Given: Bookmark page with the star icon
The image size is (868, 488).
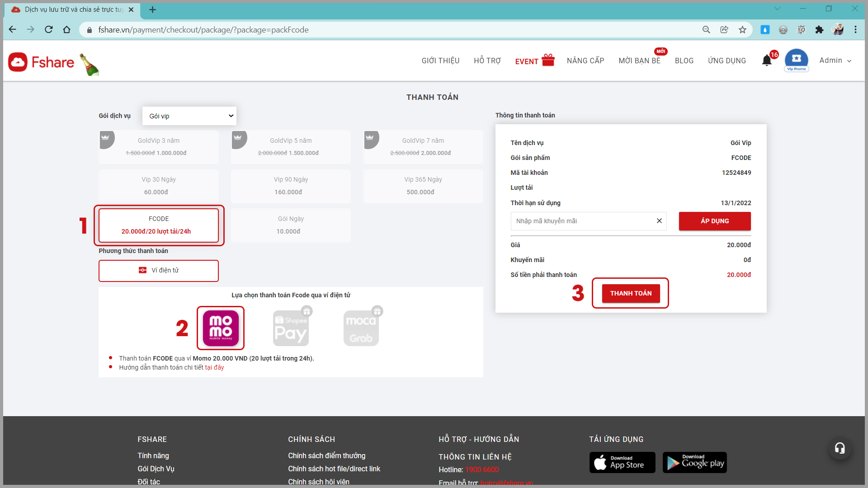Looking at the screenshot, I should coord(742,30).
